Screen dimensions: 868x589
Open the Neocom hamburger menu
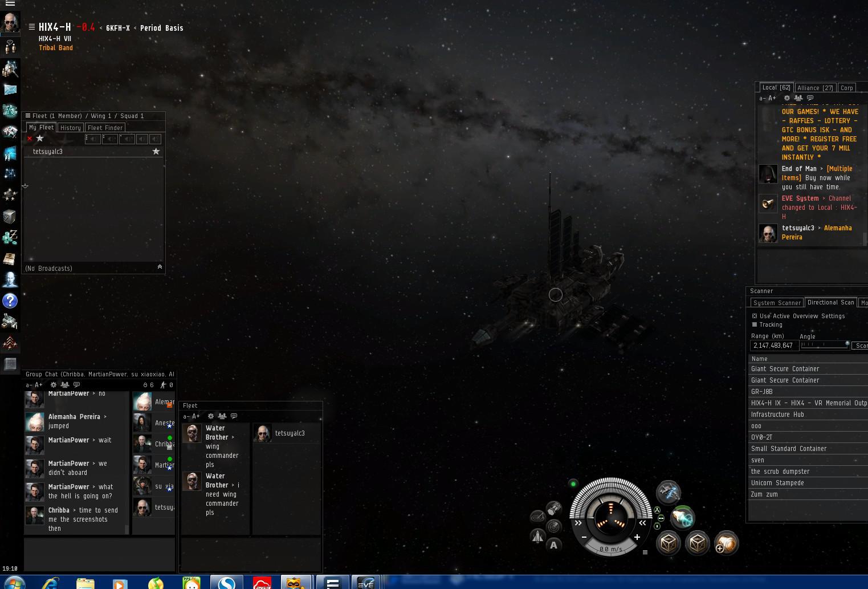tap(10, 3)
